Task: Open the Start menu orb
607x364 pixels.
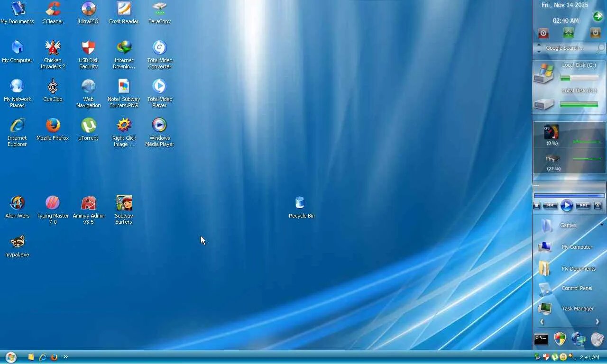Action: [10, 357]
